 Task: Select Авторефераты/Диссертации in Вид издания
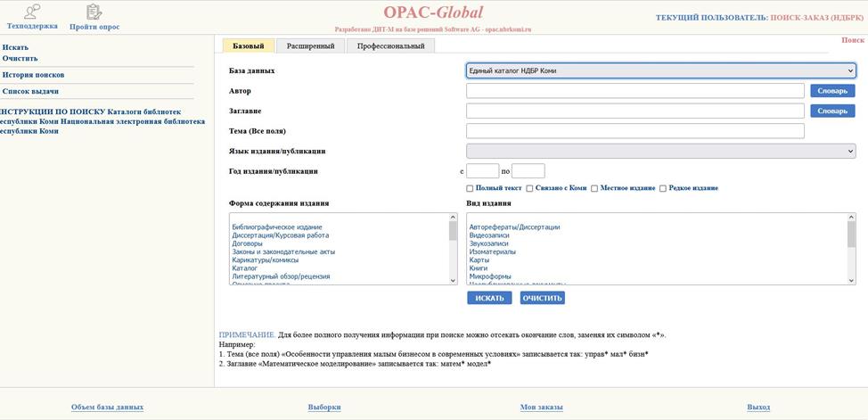click(x=515, y=227)
